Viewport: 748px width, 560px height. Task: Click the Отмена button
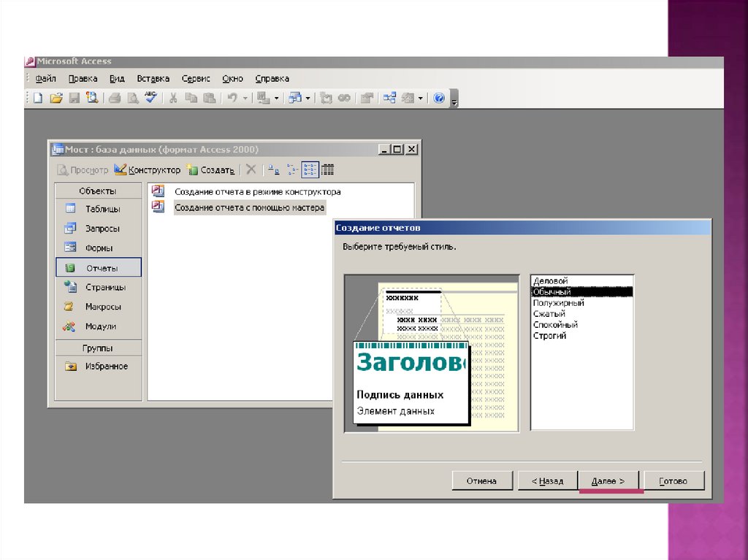[x=482, y=481]
